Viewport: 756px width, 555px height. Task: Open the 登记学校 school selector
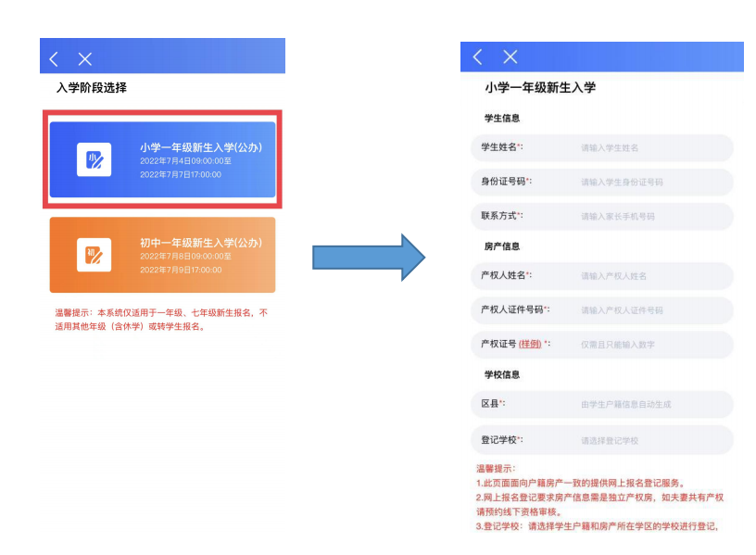click(x=602, y=440)
